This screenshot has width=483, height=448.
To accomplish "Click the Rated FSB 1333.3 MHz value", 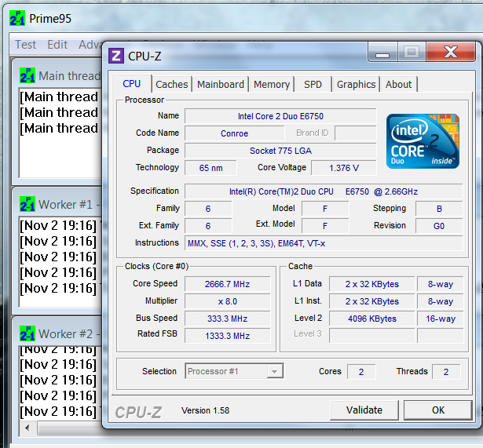I will 227,336.
